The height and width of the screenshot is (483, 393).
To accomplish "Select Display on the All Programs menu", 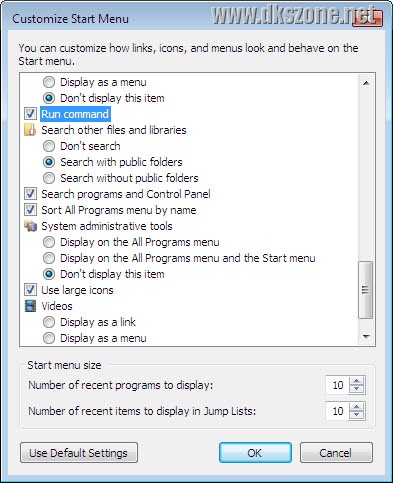I will 49,242.
